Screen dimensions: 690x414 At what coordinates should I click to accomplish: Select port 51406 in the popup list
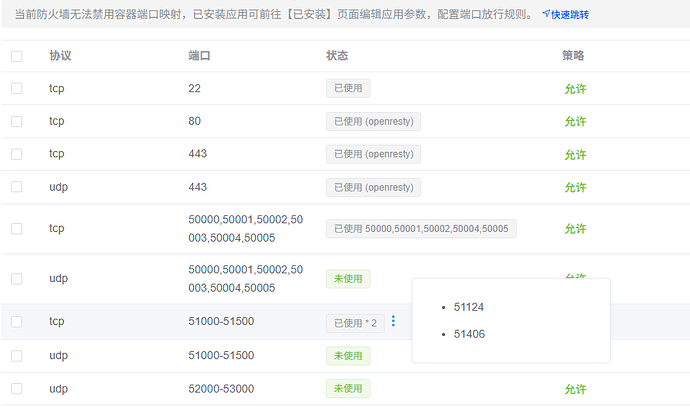pos(469,334)
